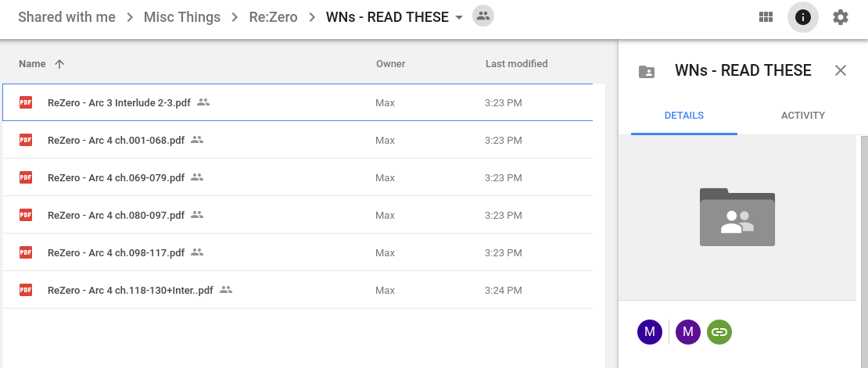Go to Shared with me breadcrumb
The width and height of the screenshot is (868, 368).
tap(67, 17)
